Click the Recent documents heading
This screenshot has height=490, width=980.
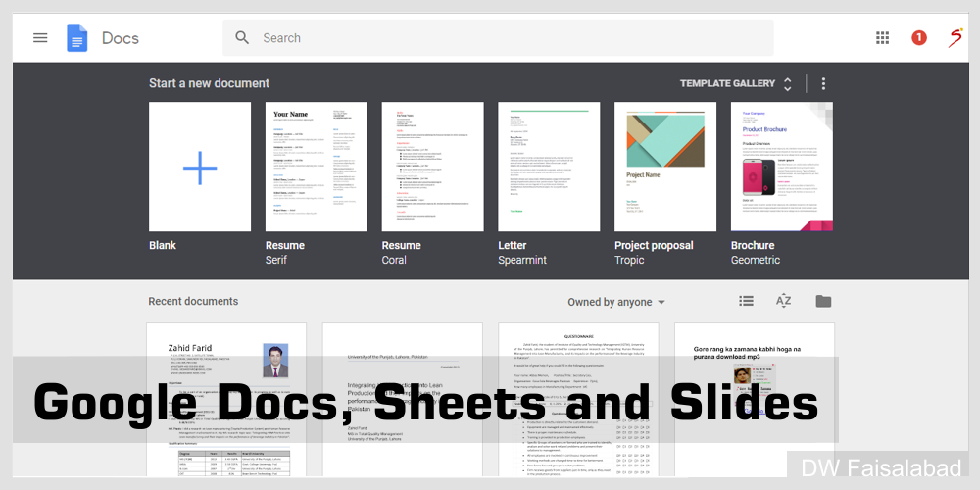193,301
